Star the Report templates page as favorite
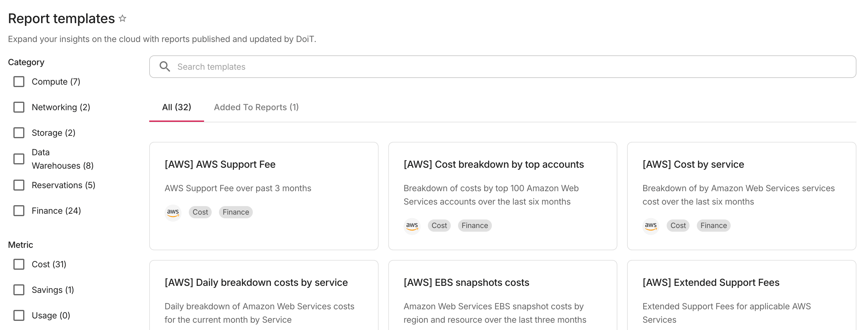Viewport: 868px width, 330px height. [123, 19]
